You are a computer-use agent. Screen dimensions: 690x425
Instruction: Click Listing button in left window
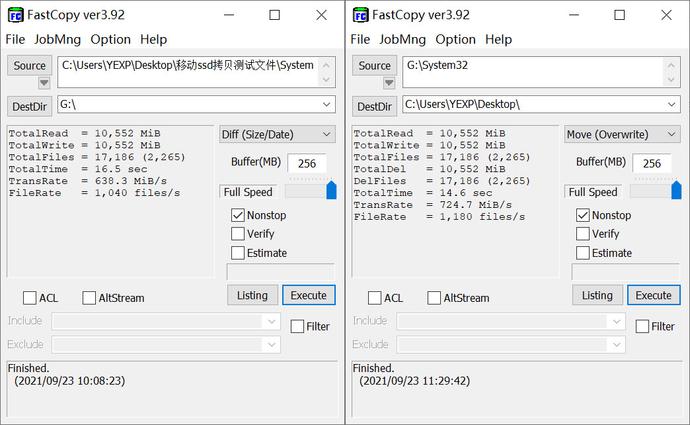[x=253, y=295]
